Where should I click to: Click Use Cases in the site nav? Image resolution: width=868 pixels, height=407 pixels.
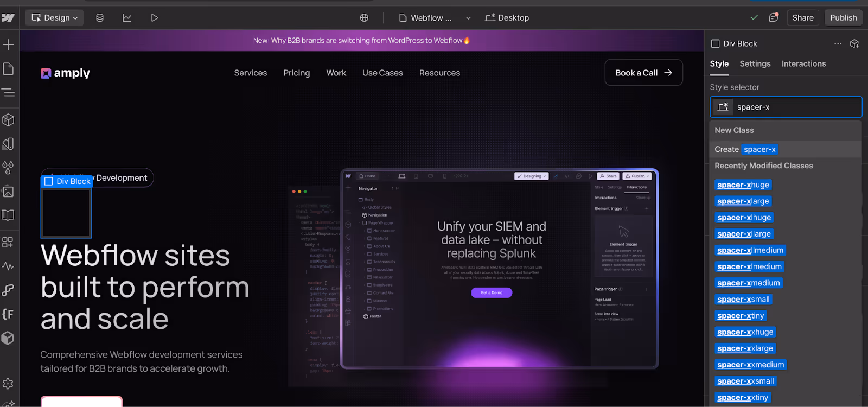(382, 73)
